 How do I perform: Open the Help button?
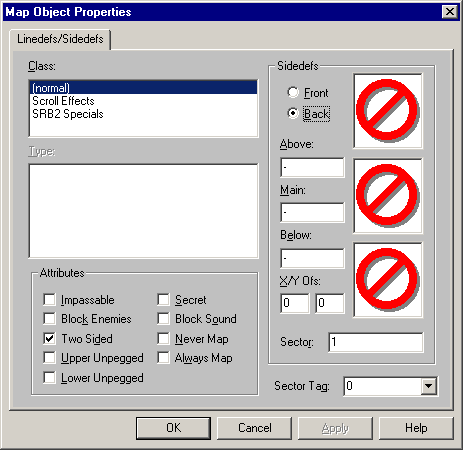[416, 428]
